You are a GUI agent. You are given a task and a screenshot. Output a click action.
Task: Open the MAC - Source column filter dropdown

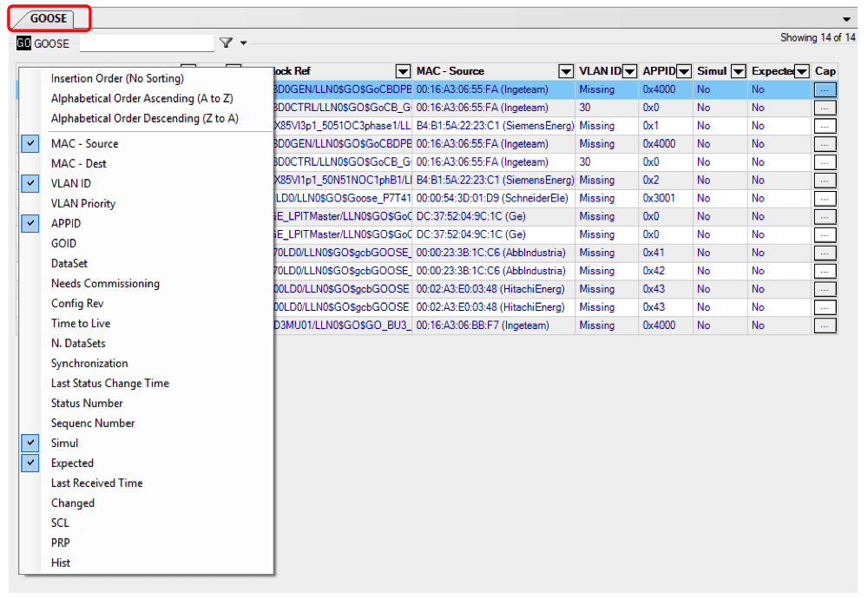point(566,71)
